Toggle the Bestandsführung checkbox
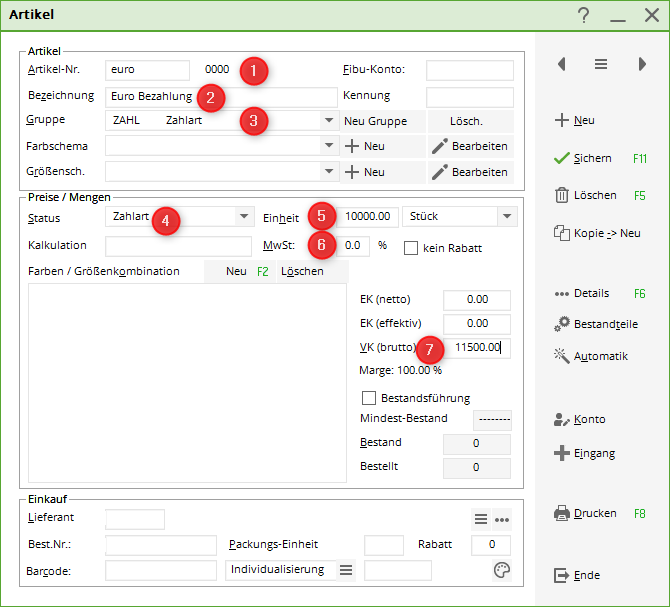 (x=369, y=398)
